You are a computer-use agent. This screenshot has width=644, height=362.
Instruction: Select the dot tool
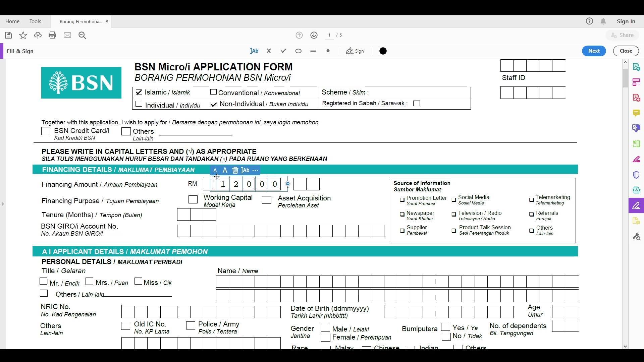[328, 51]
